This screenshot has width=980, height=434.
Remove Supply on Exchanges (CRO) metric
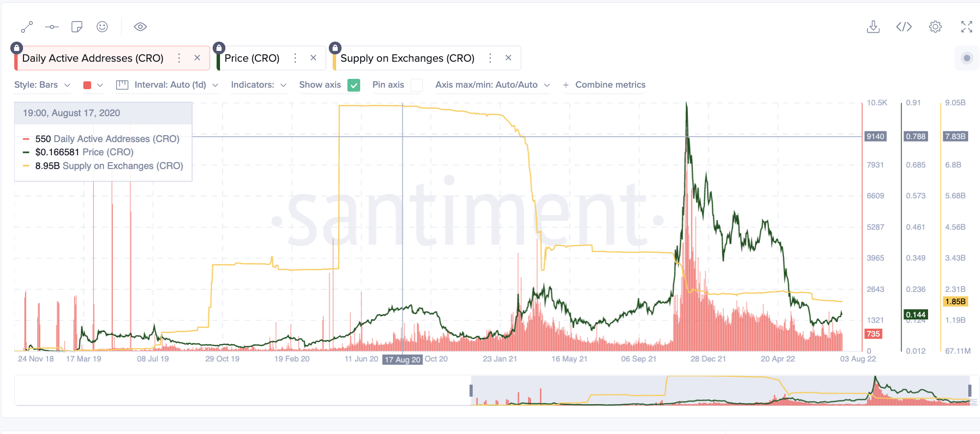coord(508,58)
